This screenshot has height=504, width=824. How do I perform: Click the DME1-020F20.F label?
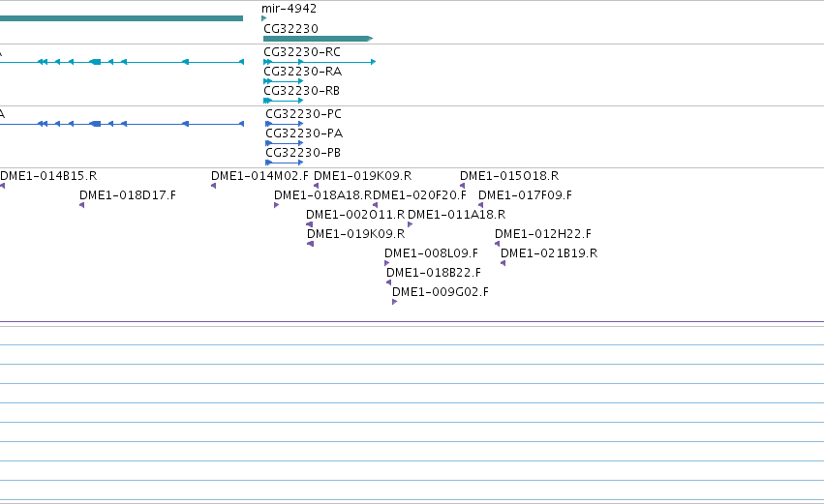[419, 195]
